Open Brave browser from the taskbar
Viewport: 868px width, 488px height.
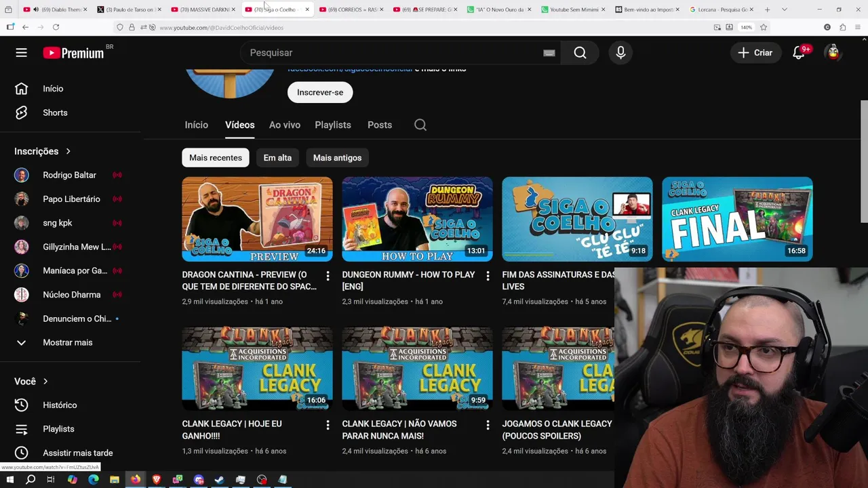157,479
